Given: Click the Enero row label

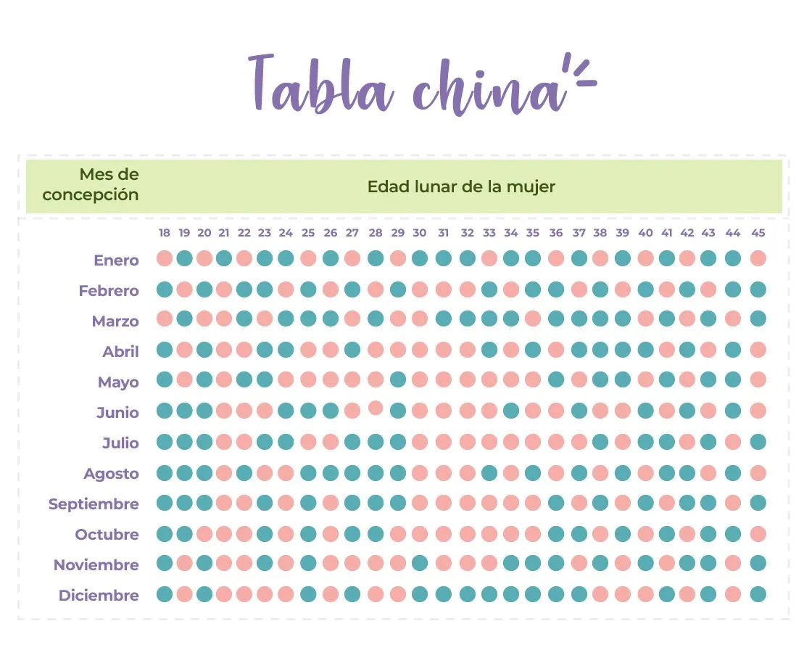Looking at the screenshot, I should [x=116, y=260].
